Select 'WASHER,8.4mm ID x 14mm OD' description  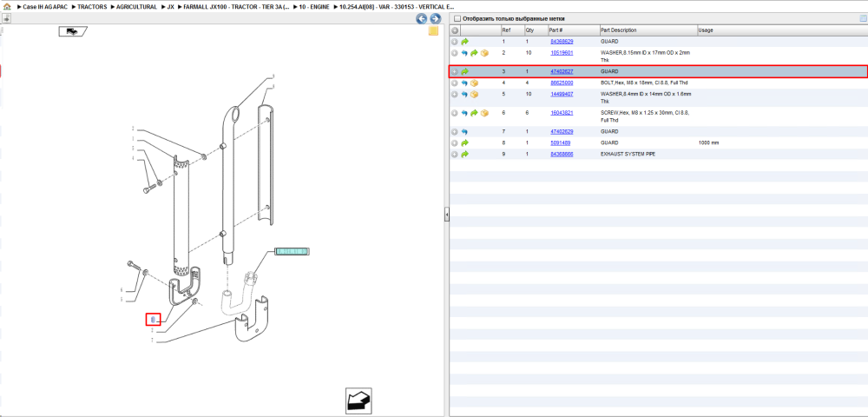pyautogui.click(x=646, y=97)
